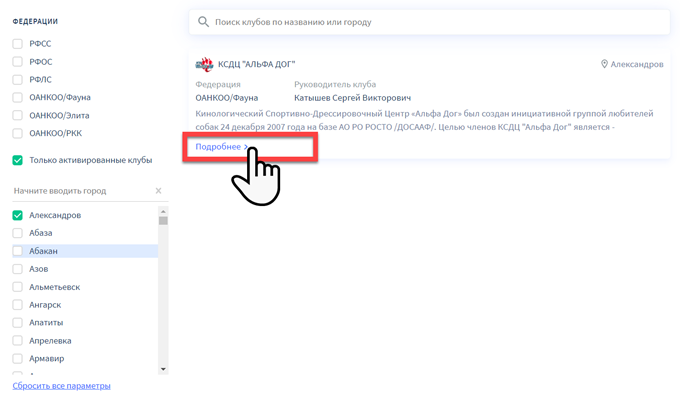Uncheck Только активированные клубы
This screenshot has height=402, width=680.
(18, 160)
